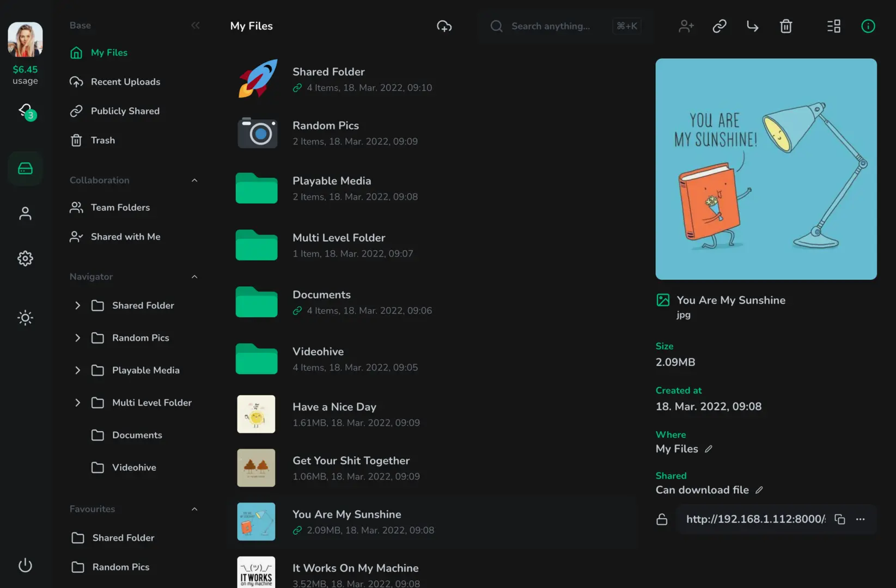Click the Search anything field
Screen dimensions: 896x588
565,26
